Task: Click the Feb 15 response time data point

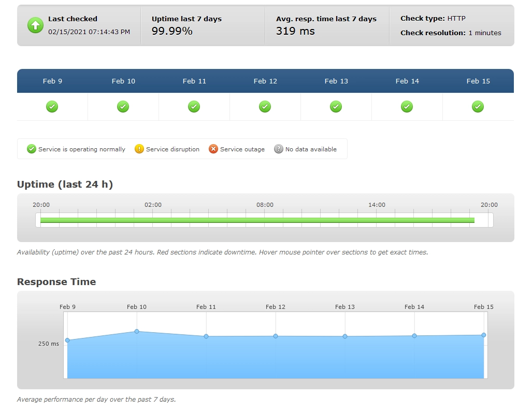Action: click(x=483, y=335)
